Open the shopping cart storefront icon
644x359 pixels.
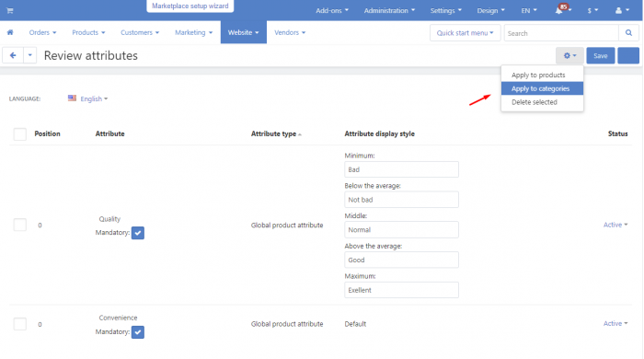point(10,11)
